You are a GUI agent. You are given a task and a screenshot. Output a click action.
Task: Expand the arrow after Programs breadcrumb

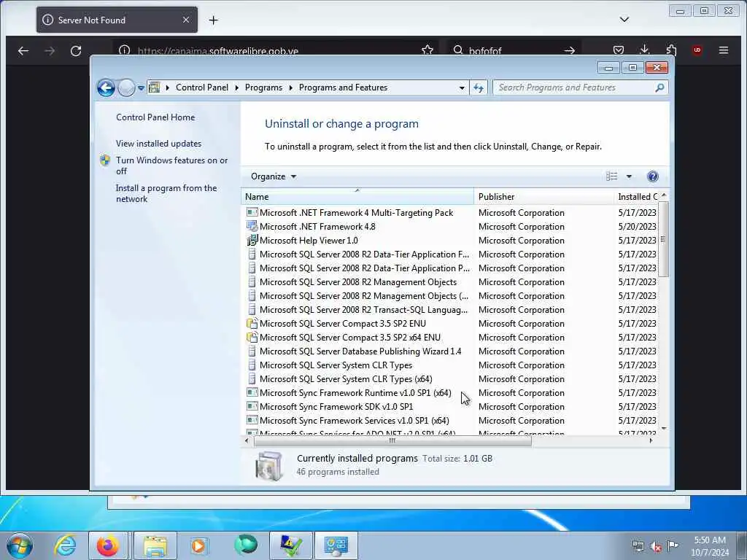click(290, 87)
